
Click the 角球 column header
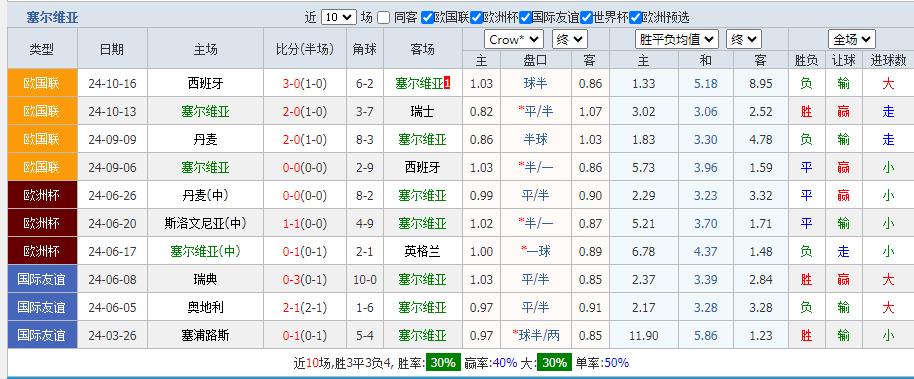click(365, 49)
